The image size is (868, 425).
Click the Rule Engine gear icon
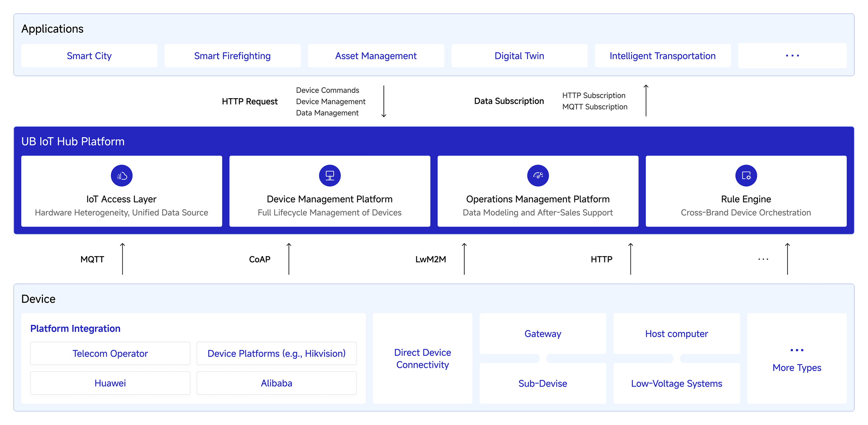point(746,175)
